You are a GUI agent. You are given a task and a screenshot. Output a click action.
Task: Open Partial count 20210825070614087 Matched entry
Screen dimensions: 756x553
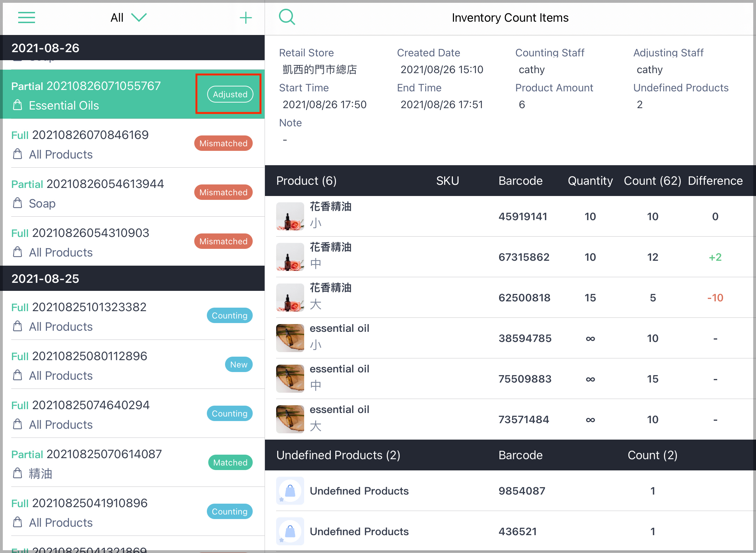pyautogui.click(x=134, y=462)
